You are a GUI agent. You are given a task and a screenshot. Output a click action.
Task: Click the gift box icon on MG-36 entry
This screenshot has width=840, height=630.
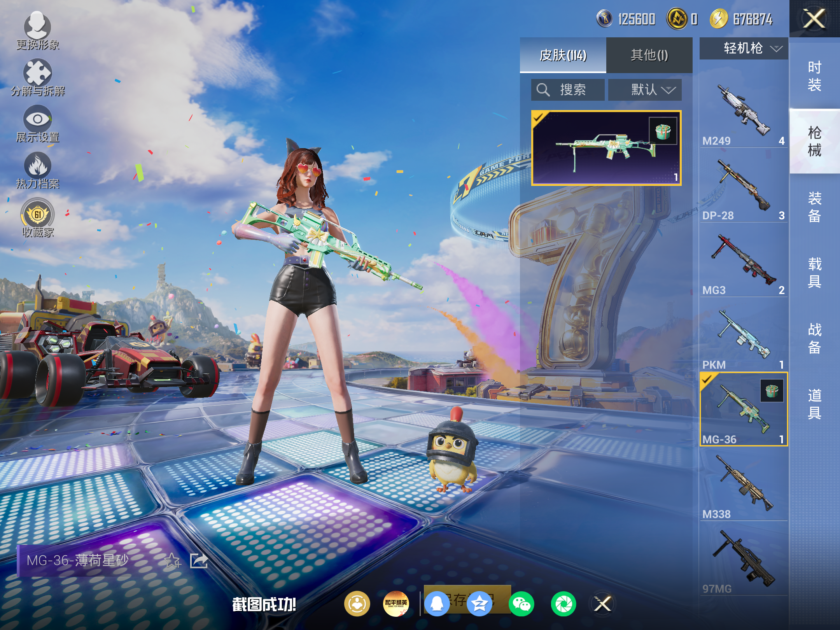point(772,391)
